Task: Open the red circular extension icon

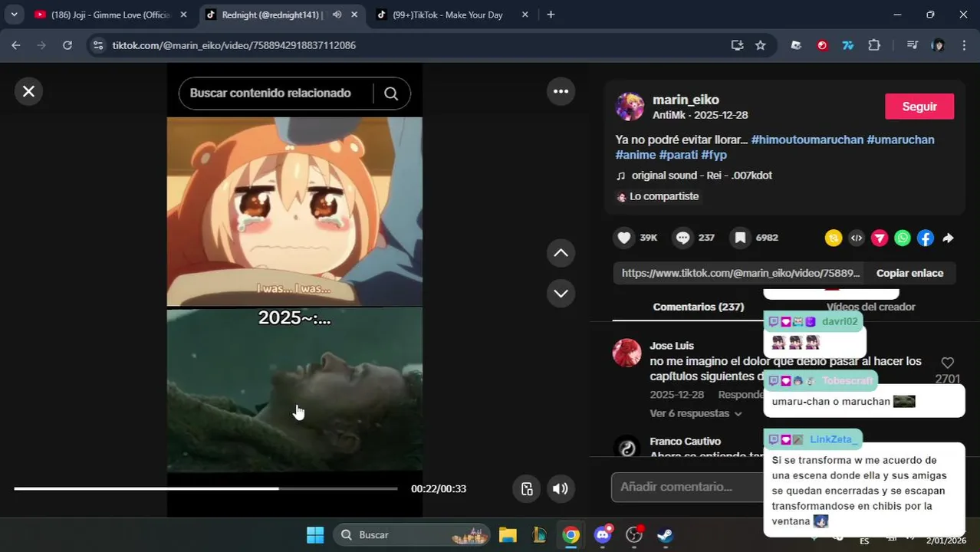Action: 822,45
